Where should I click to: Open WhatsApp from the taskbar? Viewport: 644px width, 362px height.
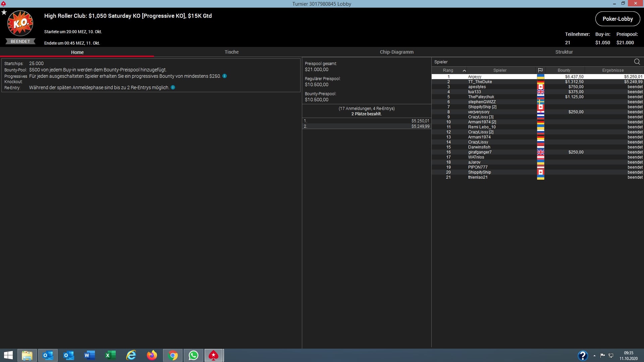click(x=194, y=355)
